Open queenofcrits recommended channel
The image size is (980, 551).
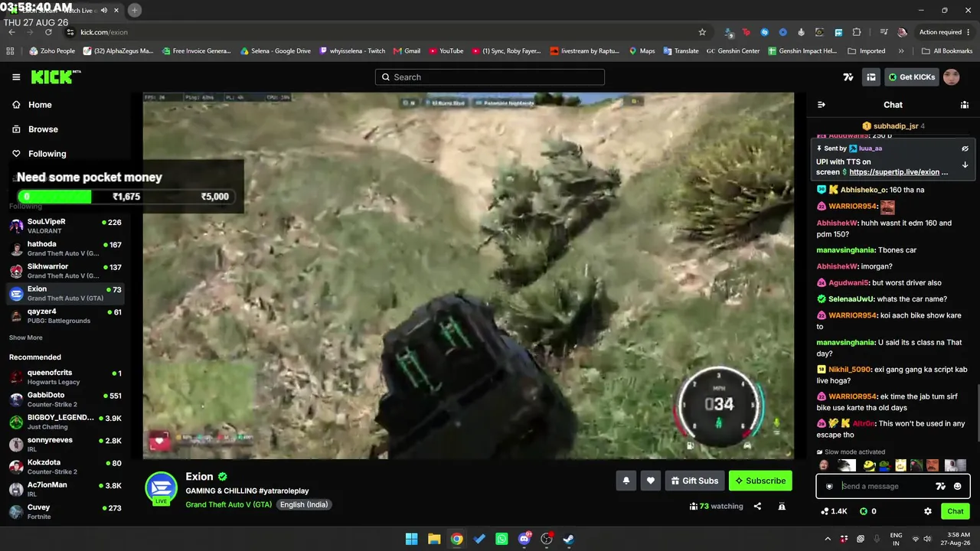tap(64, 377)
